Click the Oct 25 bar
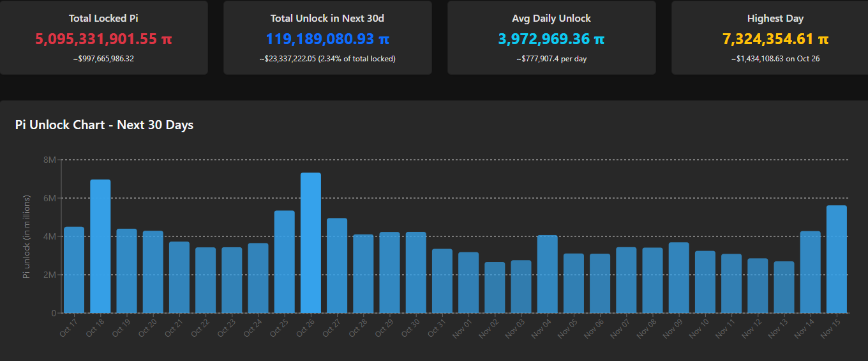This screenshot has width=868, height=361. [x=285, y=261]
